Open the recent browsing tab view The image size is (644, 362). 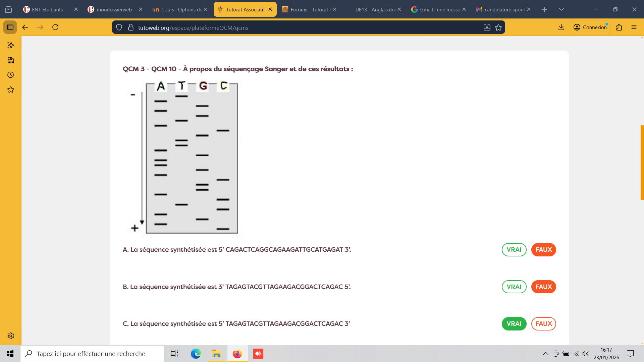point(8,9)
